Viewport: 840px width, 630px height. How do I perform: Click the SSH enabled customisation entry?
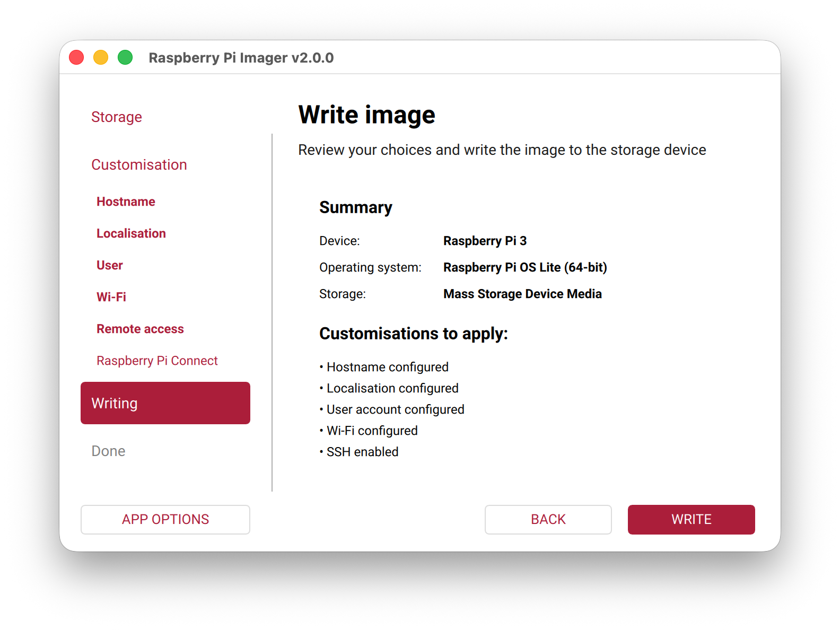362,452
